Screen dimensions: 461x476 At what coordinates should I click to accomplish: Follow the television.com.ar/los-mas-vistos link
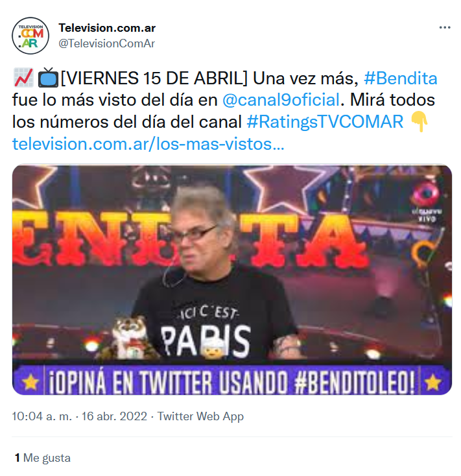pos(148,143)
